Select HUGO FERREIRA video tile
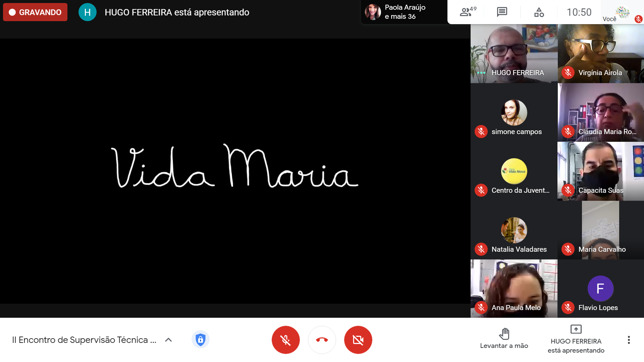Screen dimensions: 644x362 pos(514,54)
